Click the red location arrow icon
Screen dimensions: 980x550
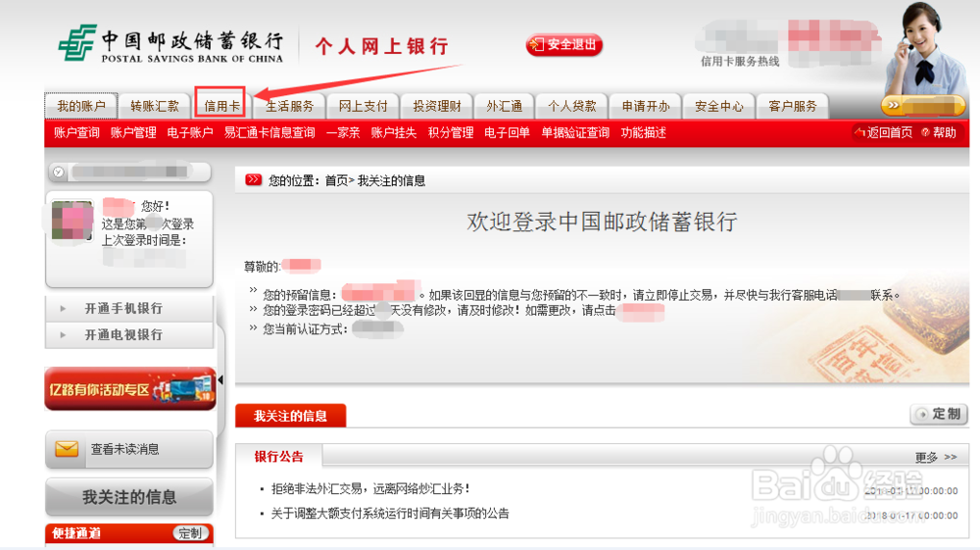coord(253,180)
